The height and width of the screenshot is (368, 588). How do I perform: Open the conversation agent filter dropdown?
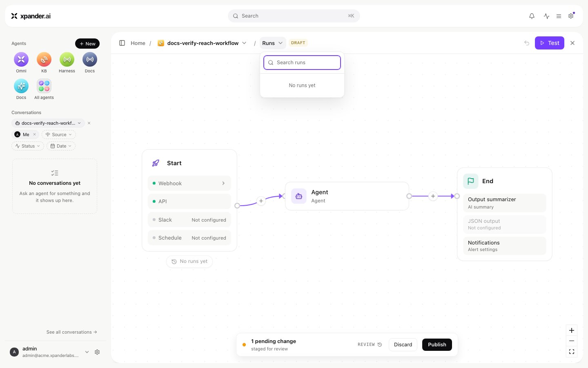coord(48,123)
